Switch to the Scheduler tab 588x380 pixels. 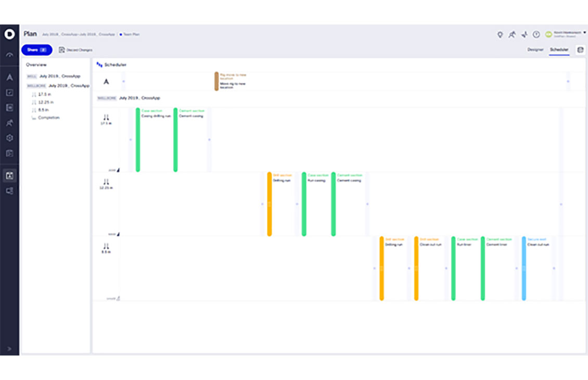[559, 49]
